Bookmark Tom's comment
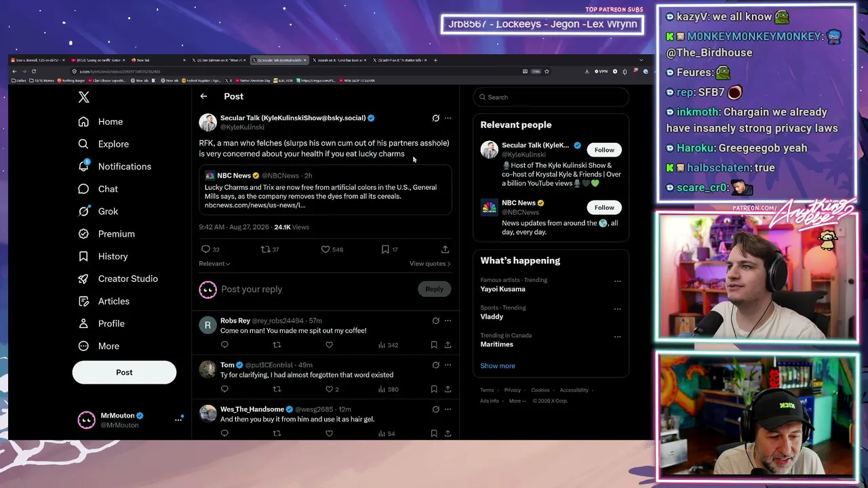The height and width of the screenshot is (488, 868). click(434, 389)
